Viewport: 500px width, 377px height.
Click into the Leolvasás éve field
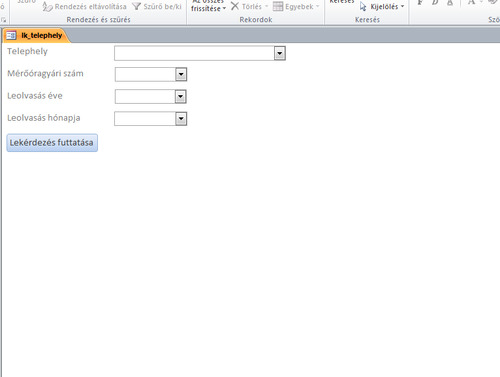click(x=145, y=97)
